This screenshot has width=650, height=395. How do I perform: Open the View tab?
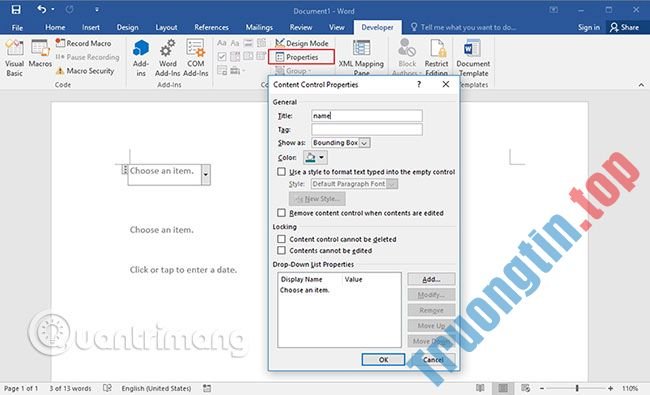337,27
